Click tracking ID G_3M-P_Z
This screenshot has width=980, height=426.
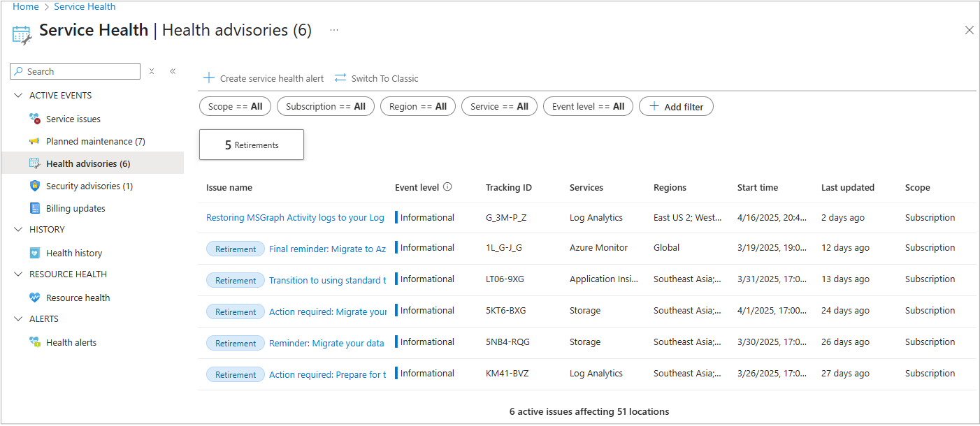[x=506, y=217]
